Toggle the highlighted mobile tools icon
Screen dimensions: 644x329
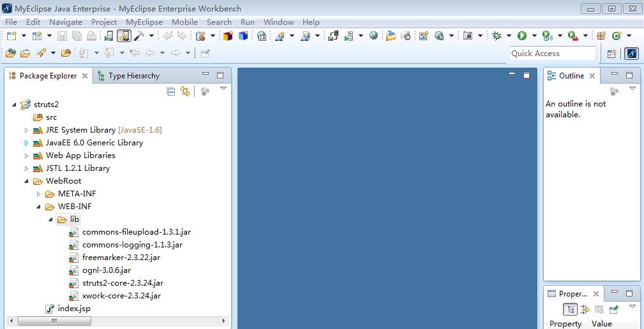(x=124, y=36)
